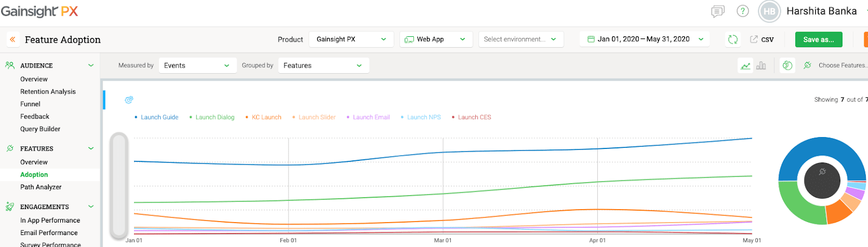Toggle Launch Dialog series in legend

pyautogui.click(x=214, y=118)
